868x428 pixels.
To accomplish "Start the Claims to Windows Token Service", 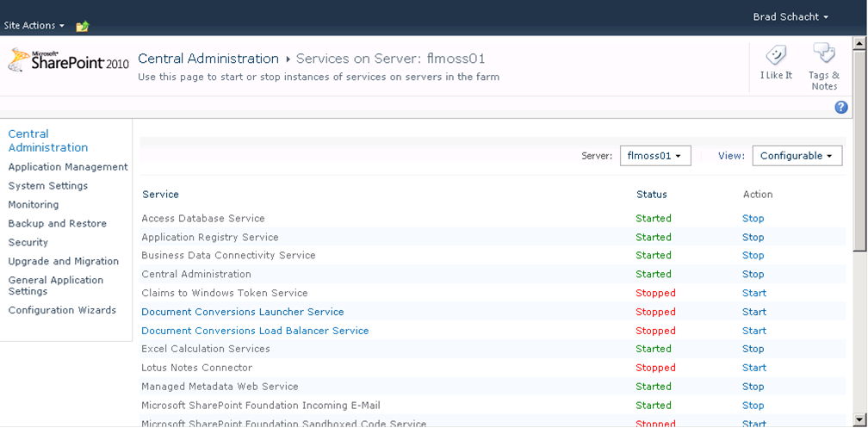I will [x=753, y=293].
